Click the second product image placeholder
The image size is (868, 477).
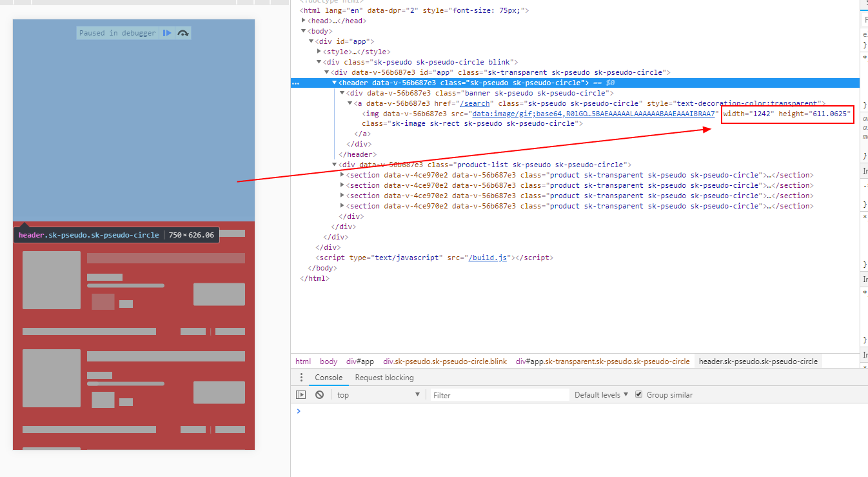pos(52,379)
